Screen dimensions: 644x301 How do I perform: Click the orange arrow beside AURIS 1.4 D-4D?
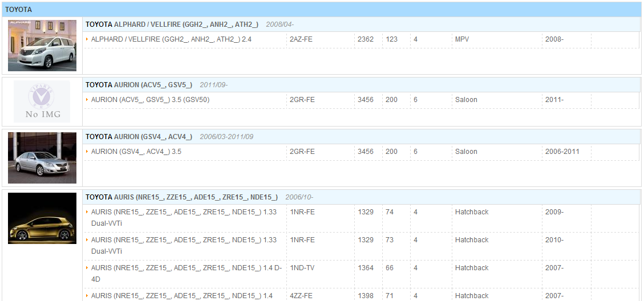tap(87, 268)
